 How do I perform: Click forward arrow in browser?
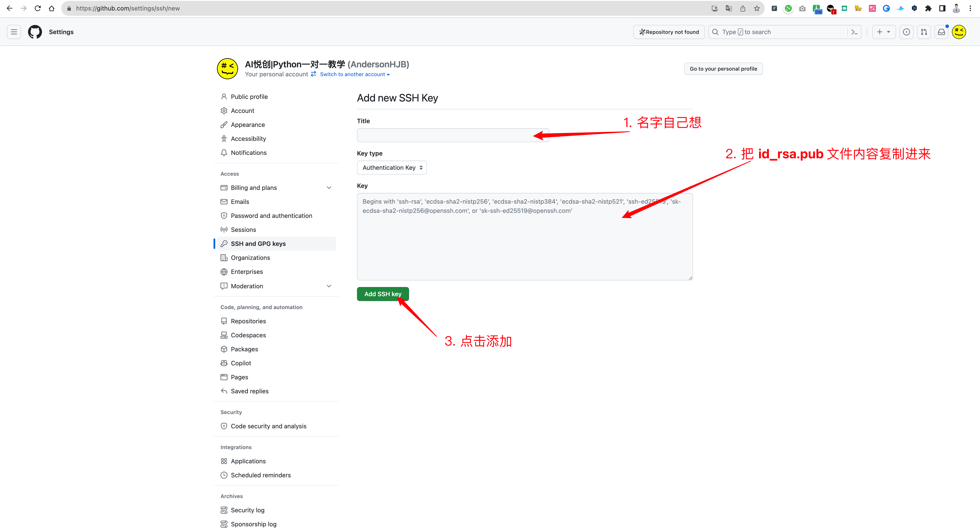24,8
